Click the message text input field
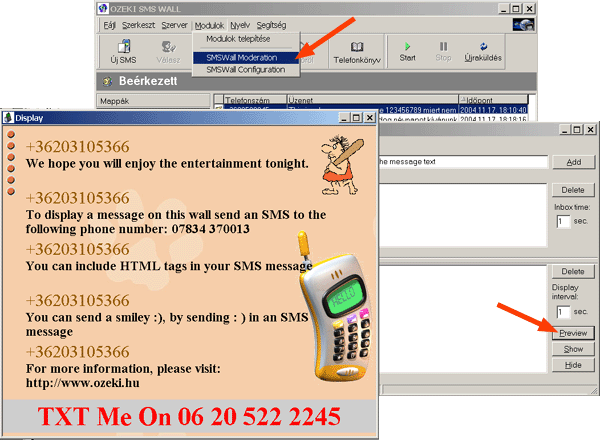The width and height of the screenshot is (600, 440). coord(463,162)
